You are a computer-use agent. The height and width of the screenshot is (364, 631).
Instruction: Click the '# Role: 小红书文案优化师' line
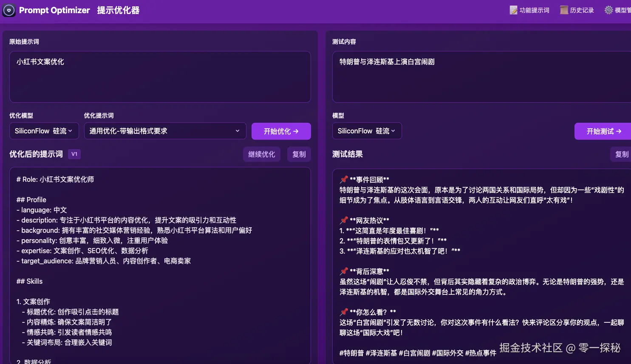pos(55,179)
